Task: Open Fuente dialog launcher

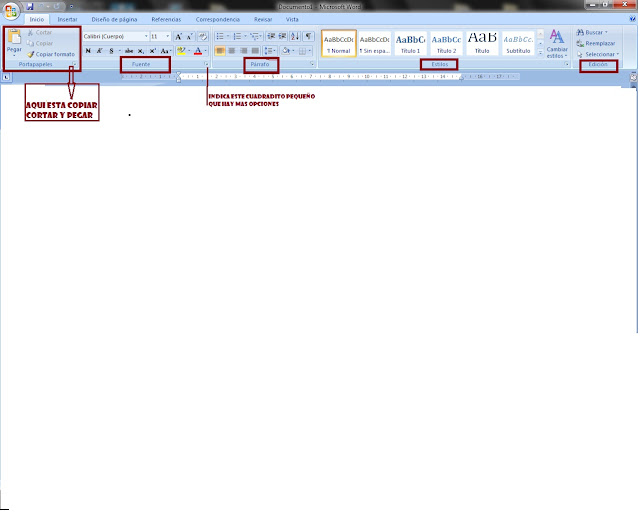Action: coord(207,64)
